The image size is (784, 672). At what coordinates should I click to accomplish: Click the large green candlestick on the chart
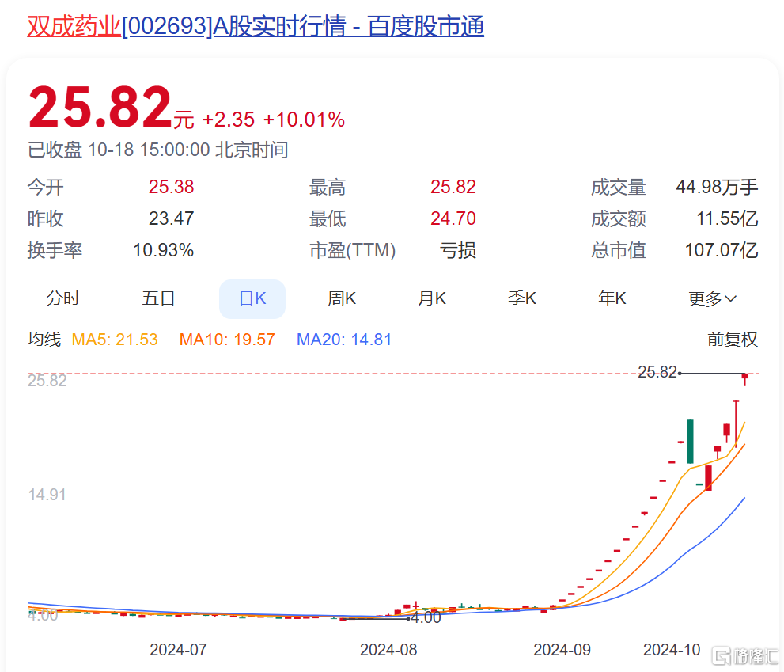690,442
